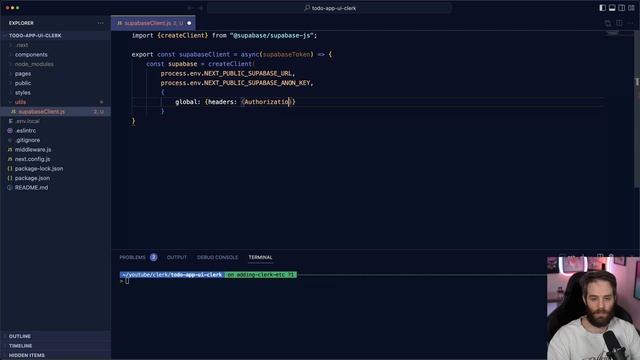Open the .gitignore file

(x=27, y=140)
